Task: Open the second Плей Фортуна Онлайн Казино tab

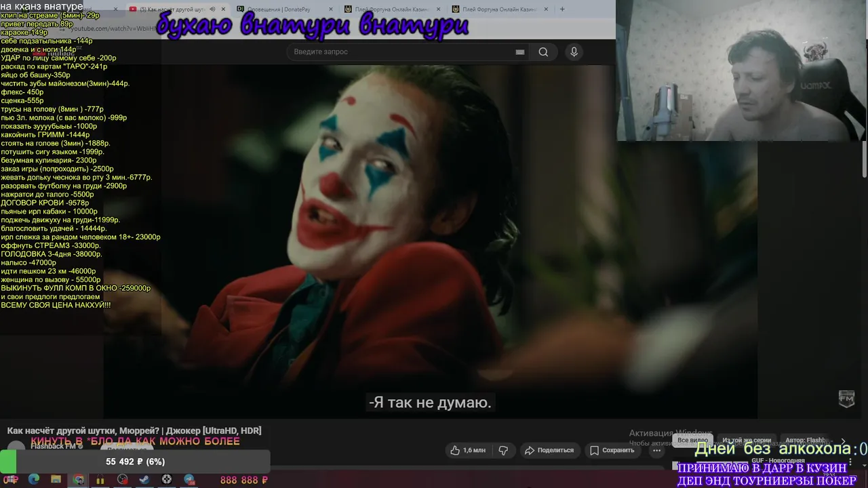Action: point(499,9)
